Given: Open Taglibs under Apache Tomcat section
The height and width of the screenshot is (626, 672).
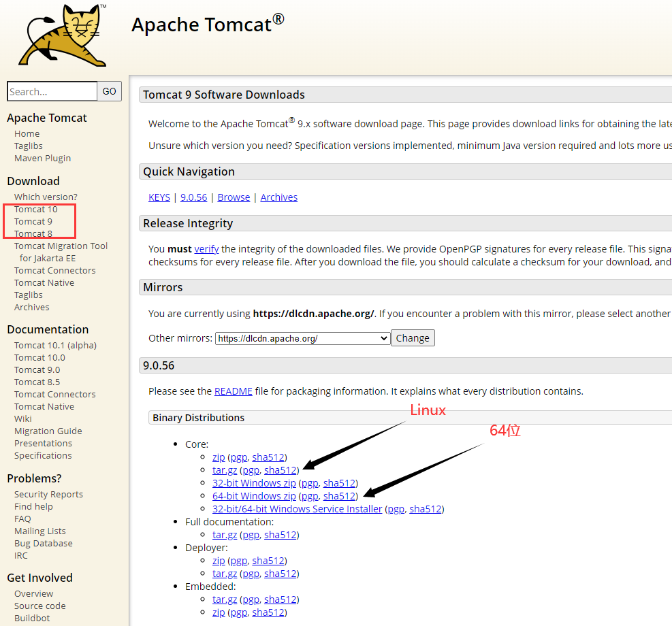Looking at the screenshot, I should pyautogui.click(x=29, y=146).
